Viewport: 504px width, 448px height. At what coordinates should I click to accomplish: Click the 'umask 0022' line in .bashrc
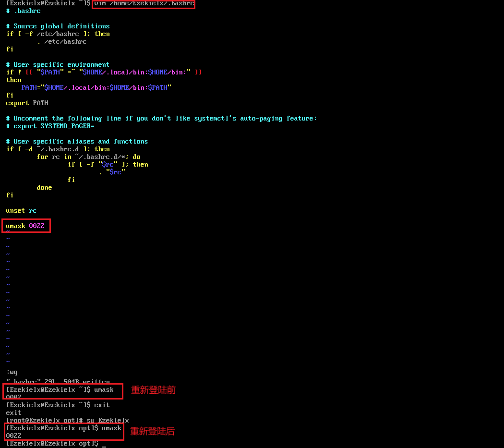[25, 226]
